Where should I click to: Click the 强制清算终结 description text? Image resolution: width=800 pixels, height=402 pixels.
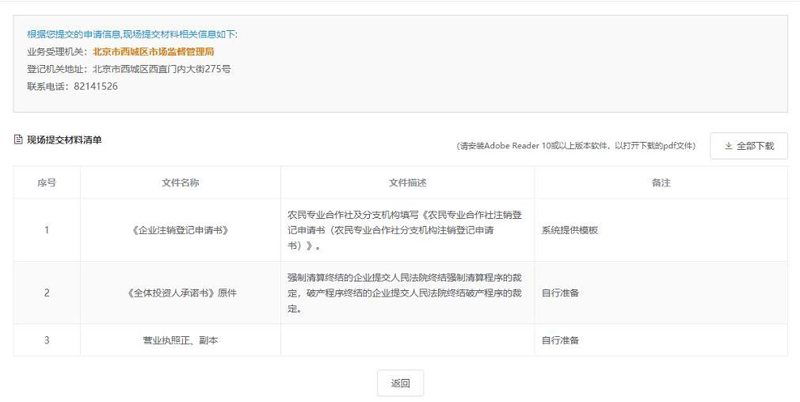(x=407, y=292)
